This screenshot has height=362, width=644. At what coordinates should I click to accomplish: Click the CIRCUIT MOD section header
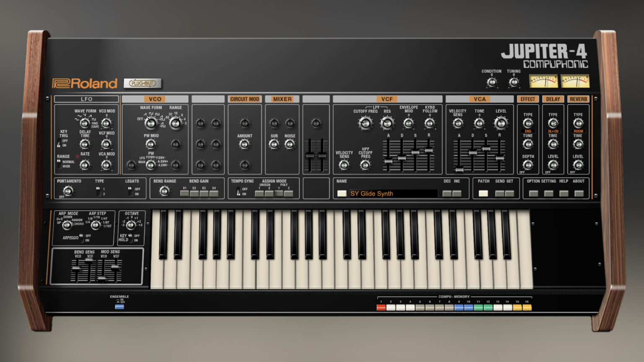click(x=245, y=99)
